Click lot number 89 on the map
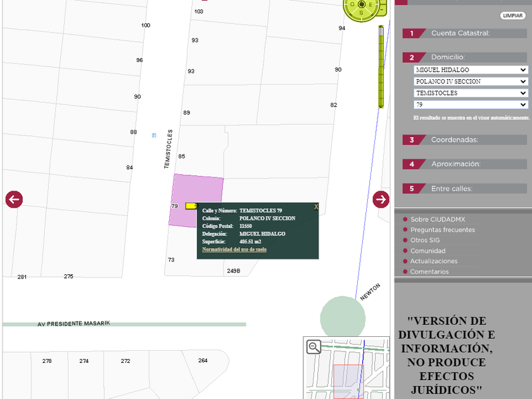The width and height of the screenshot is (532, 399). point(187,113)
